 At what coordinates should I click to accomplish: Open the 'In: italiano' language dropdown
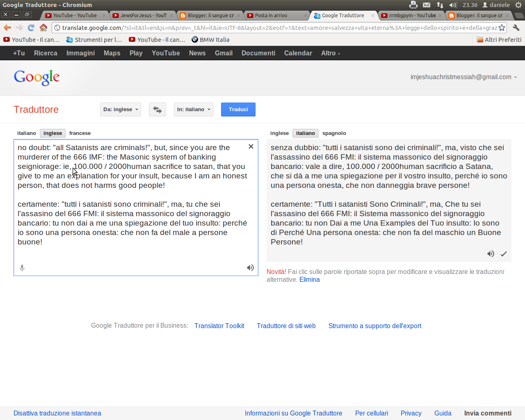(x=194, y=110)
